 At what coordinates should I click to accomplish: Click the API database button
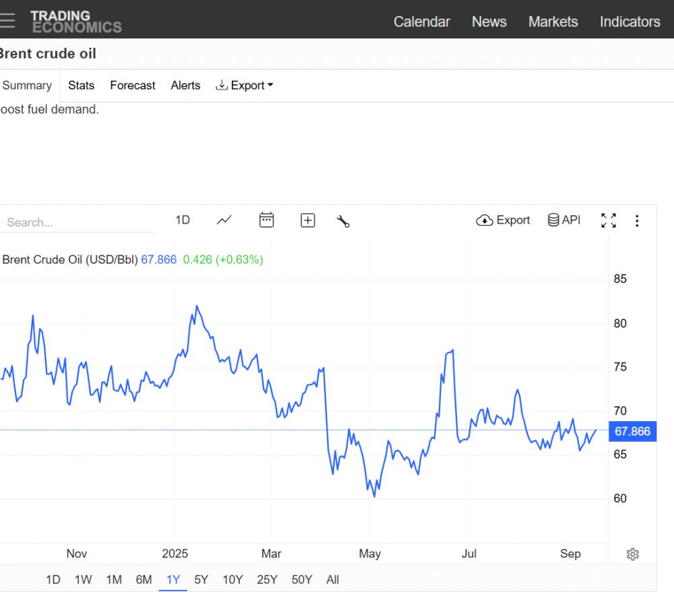(564, 220)
